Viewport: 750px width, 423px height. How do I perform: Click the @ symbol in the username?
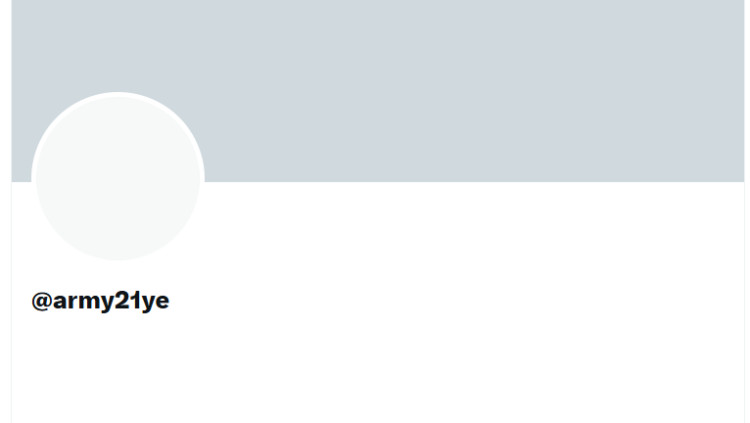(42, 301)
